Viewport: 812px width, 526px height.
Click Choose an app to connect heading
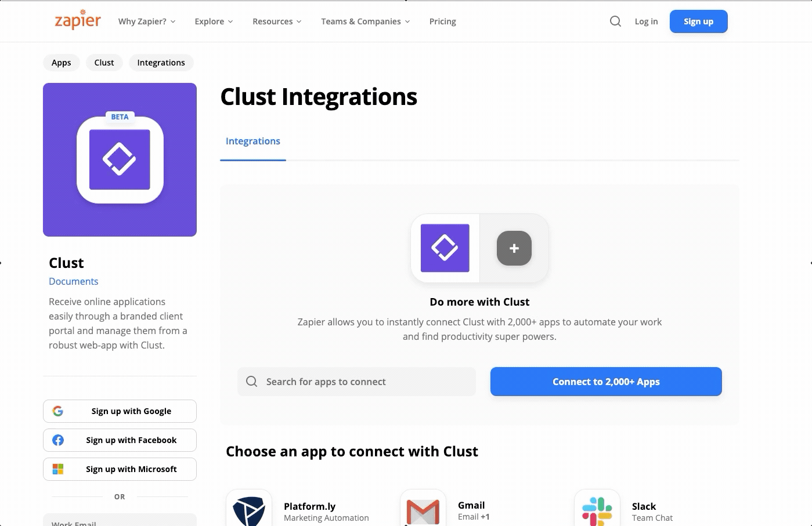(352, 452)
